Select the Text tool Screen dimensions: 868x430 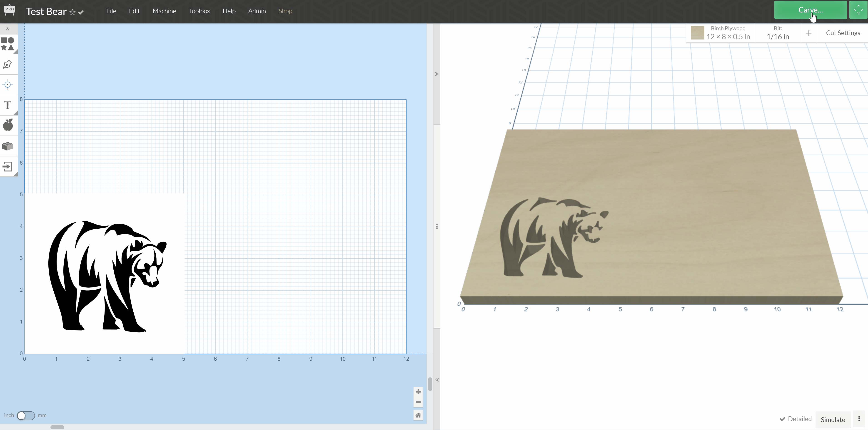click(8, 105)
